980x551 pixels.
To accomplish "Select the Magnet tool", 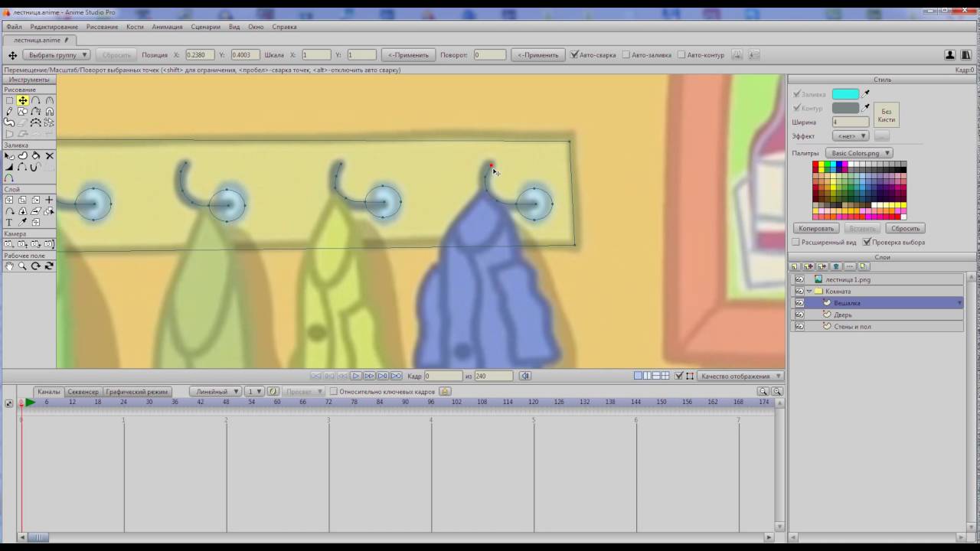I will [50, 111].
